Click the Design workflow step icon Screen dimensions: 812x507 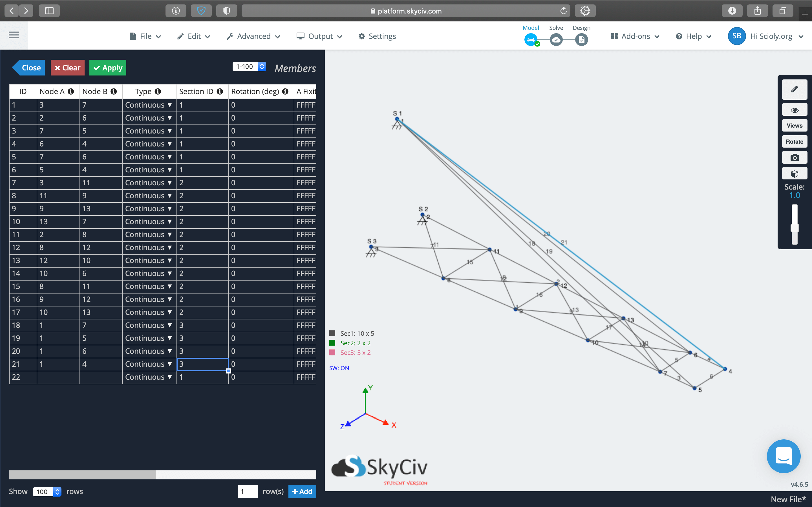coord(581,39)
